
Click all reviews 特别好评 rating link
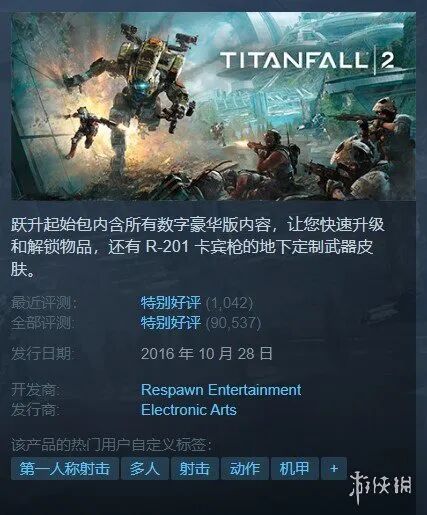[x=171, y=322]
